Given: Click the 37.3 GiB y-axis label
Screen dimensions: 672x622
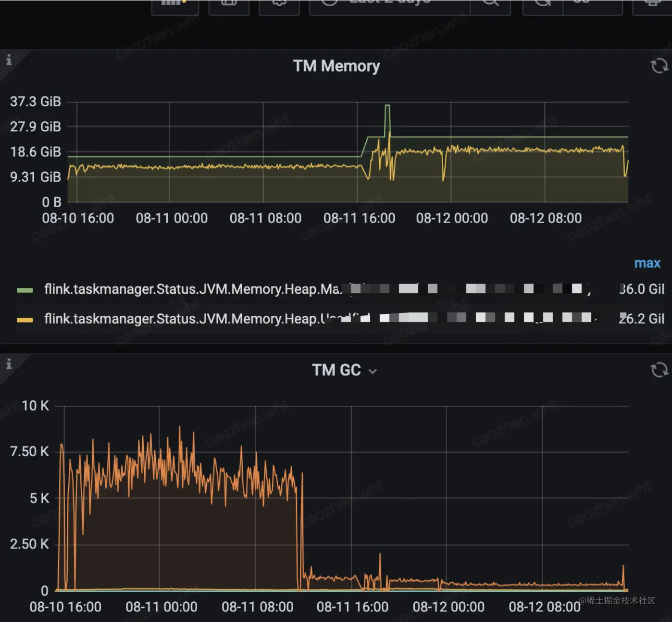Looking at the screenshot, I should [36, 101].
